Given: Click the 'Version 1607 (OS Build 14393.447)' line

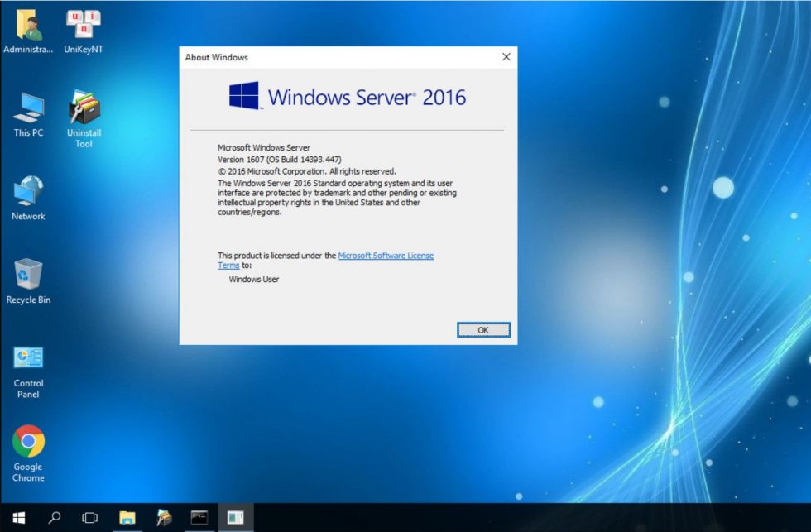Looking at the screenshot, I should [280, 159].
